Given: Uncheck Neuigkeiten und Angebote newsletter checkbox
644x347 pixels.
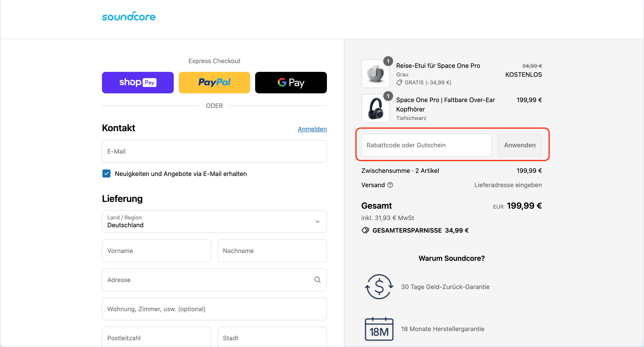Looking at the screenshot, I should (106, 173).
